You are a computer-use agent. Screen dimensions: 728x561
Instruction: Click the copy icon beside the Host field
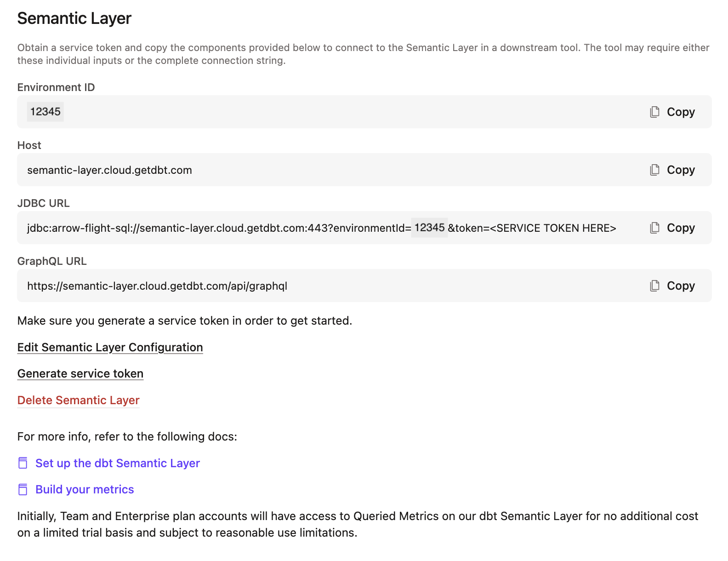coord(654,170)
